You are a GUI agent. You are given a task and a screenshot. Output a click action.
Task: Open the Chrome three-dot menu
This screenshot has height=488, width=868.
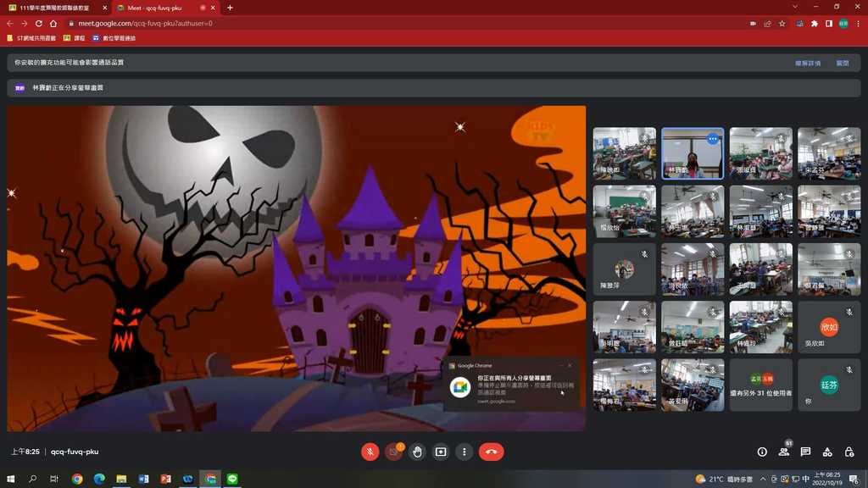point(858,24)
